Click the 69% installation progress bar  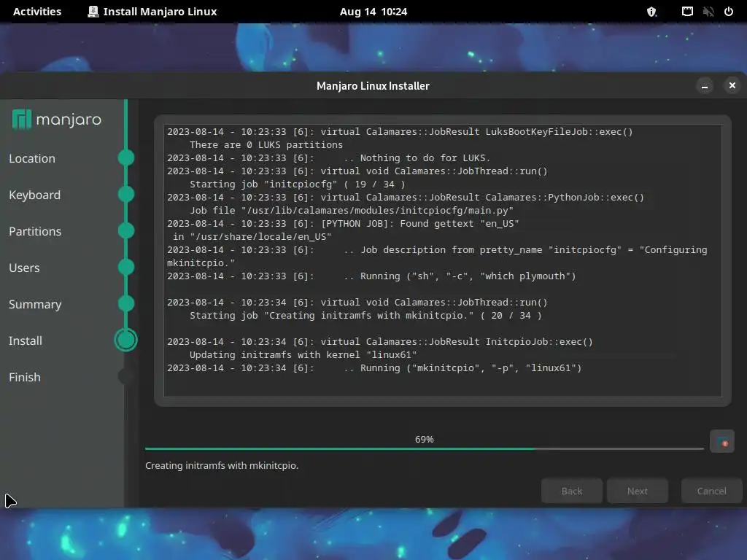424,448
